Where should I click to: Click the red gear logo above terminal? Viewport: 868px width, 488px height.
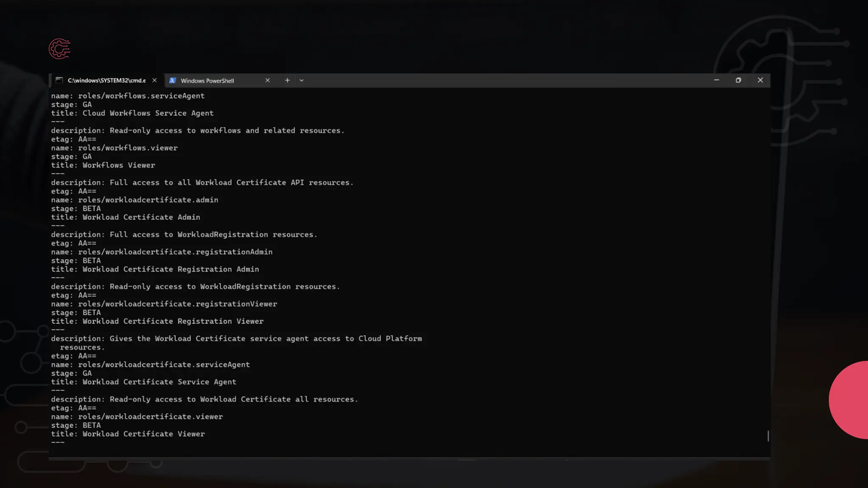click(59, 49)
